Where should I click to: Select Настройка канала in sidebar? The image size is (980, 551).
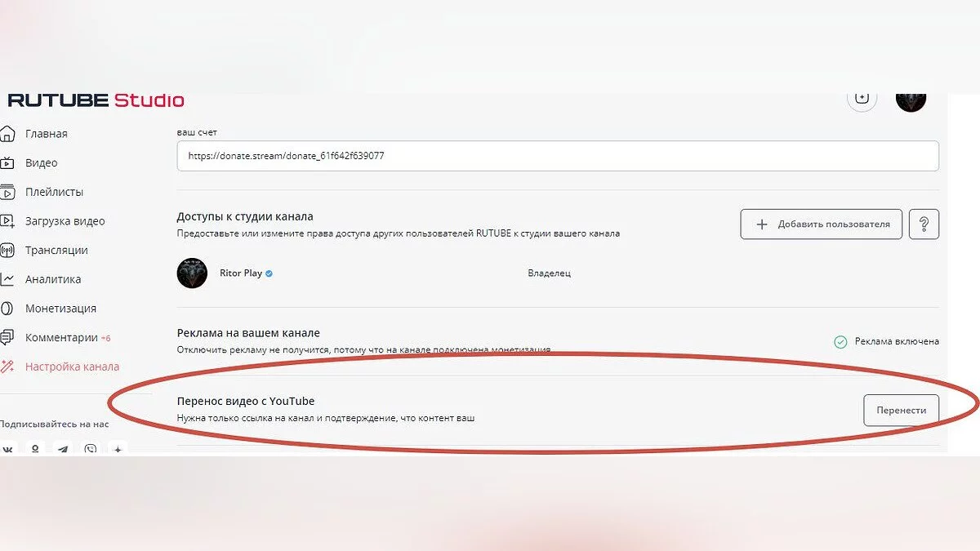coord(72,367)
